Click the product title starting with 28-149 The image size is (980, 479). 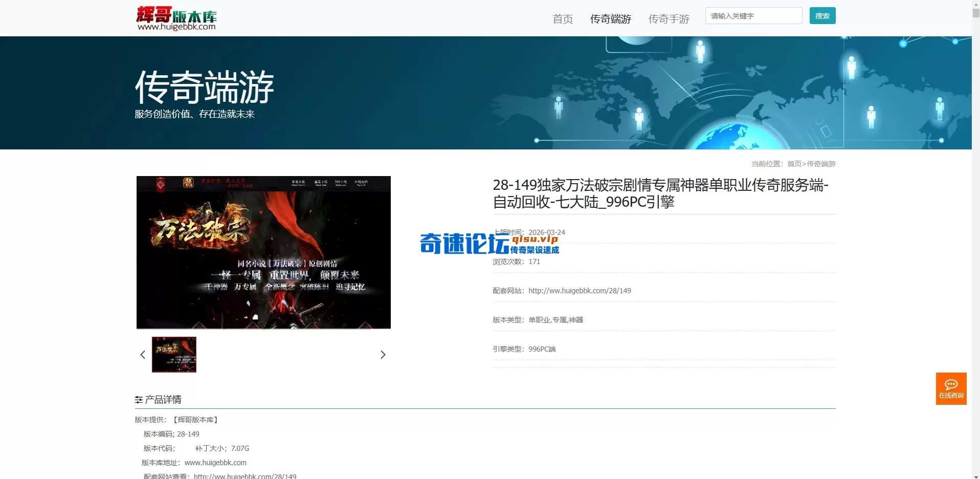point(660,193)
